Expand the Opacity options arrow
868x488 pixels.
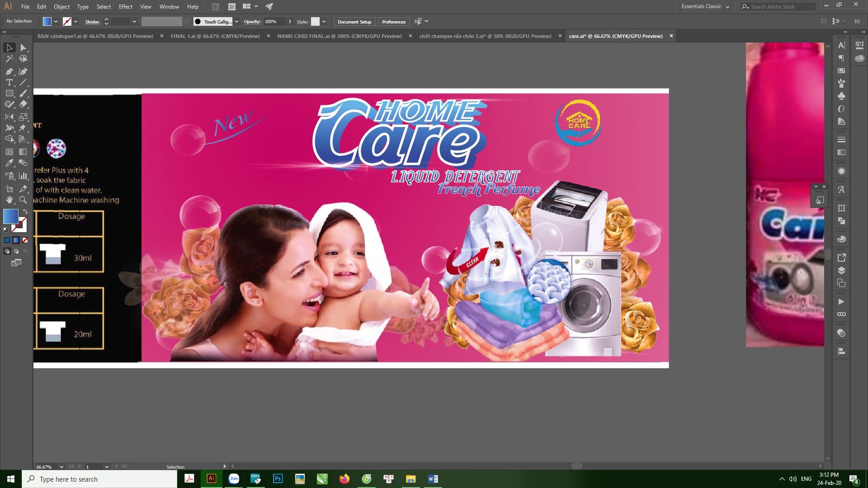290,22
